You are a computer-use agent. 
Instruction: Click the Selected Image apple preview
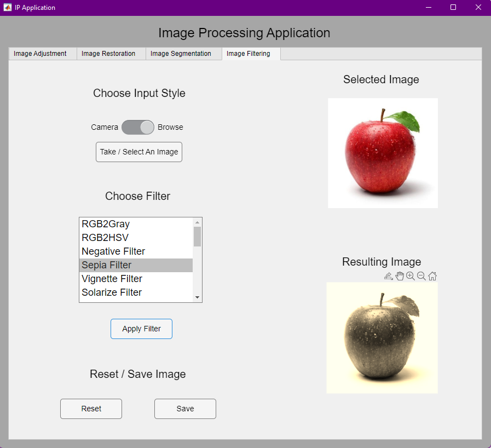point(383,153)
